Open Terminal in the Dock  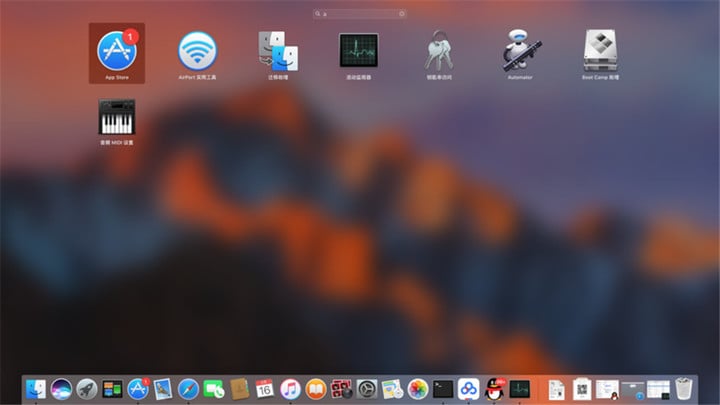(x=443, y=389)
